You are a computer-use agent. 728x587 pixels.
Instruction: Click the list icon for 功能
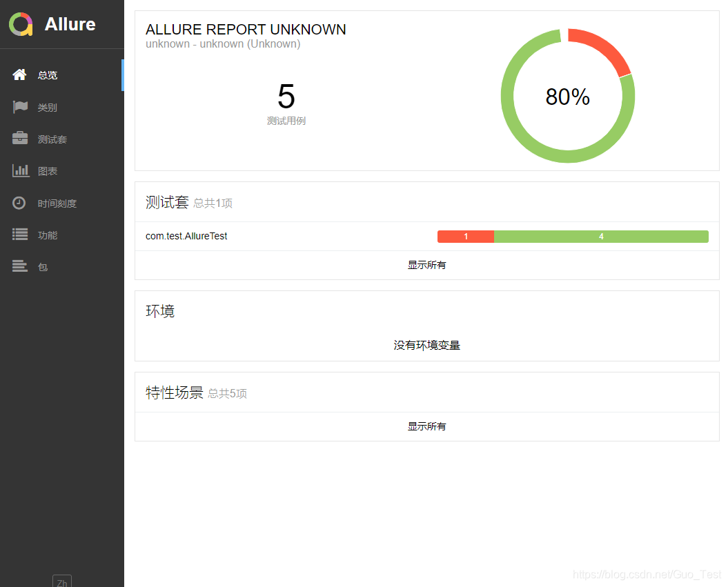20,235
